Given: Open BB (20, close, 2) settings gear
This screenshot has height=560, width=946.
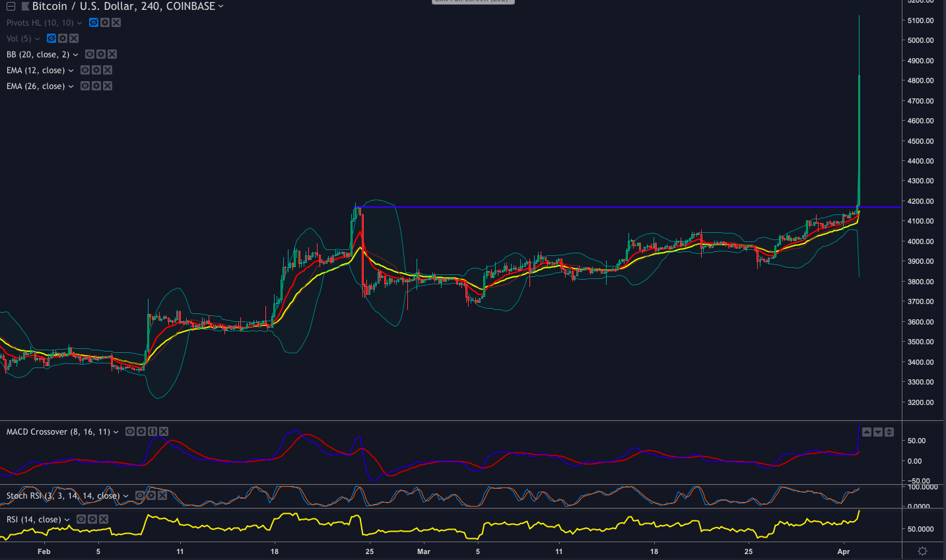Looking at the screenshot, I should (x=102, y=54).
